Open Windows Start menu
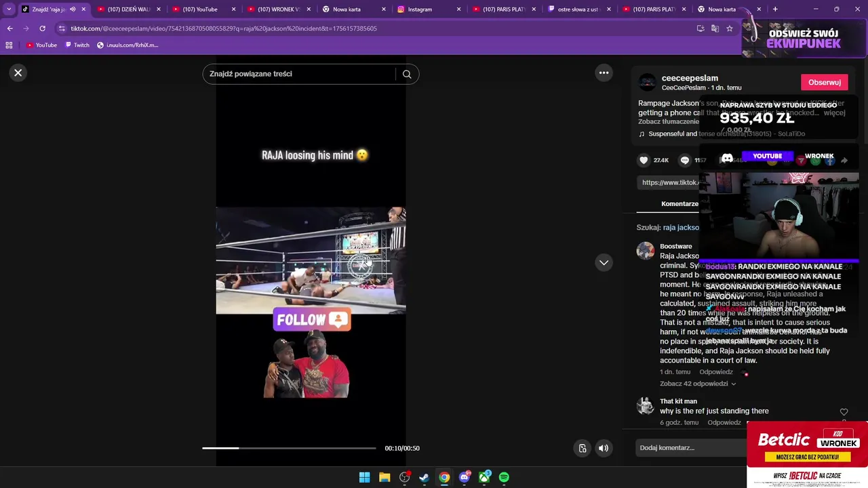This screenshot has width=868, height=488. pos(364,477)
